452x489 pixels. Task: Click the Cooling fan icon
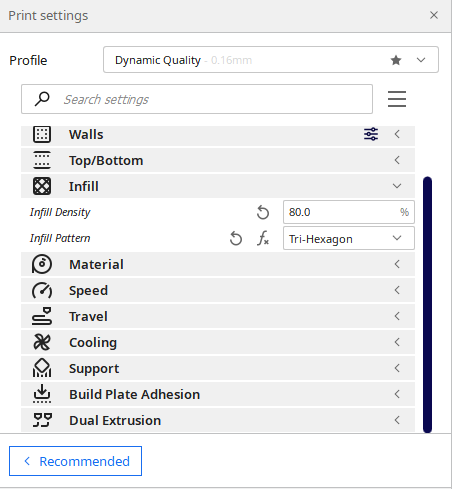point(42,342)
